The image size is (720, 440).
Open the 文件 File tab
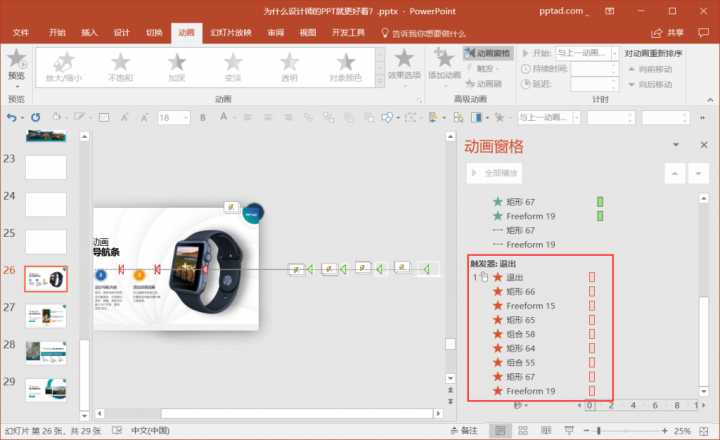pyautogui.click(x=20, y=33)
